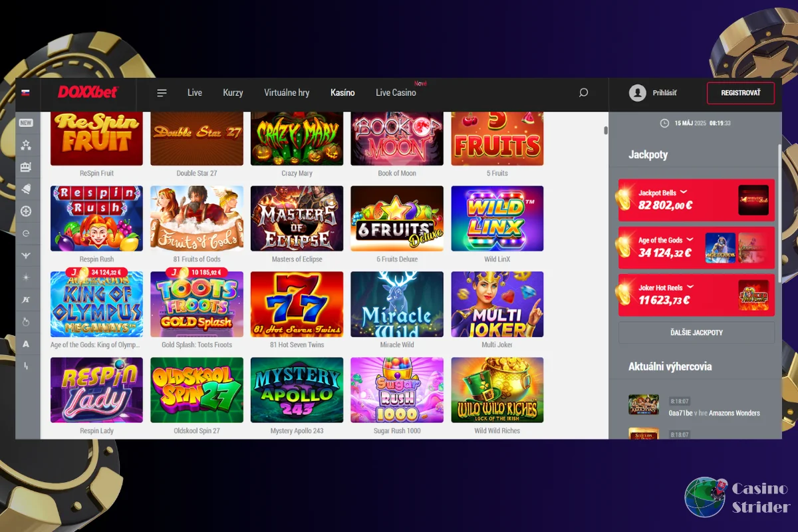Open the Virtuálne hry menu item
798x532 pixels.
pyautogui.click(x=287, y=93)
